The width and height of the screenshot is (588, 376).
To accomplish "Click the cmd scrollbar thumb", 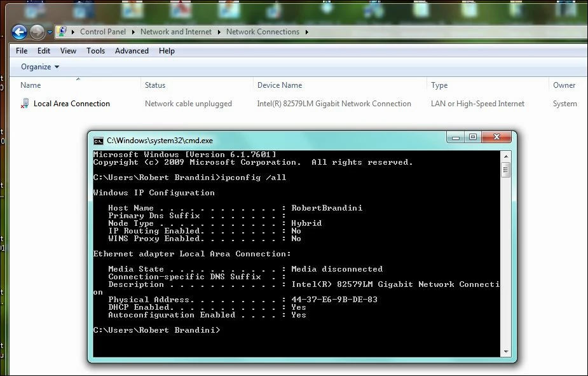I will tap(505, 170).
